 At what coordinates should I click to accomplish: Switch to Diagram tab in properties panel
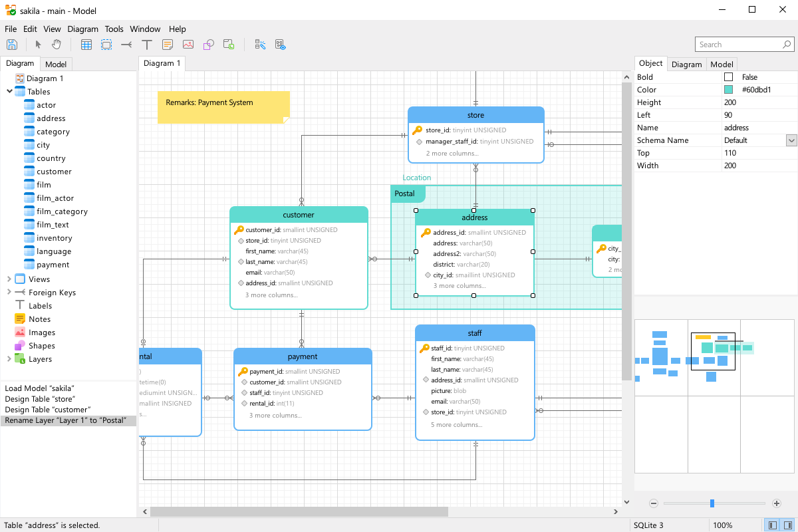(x=686, y=65)
